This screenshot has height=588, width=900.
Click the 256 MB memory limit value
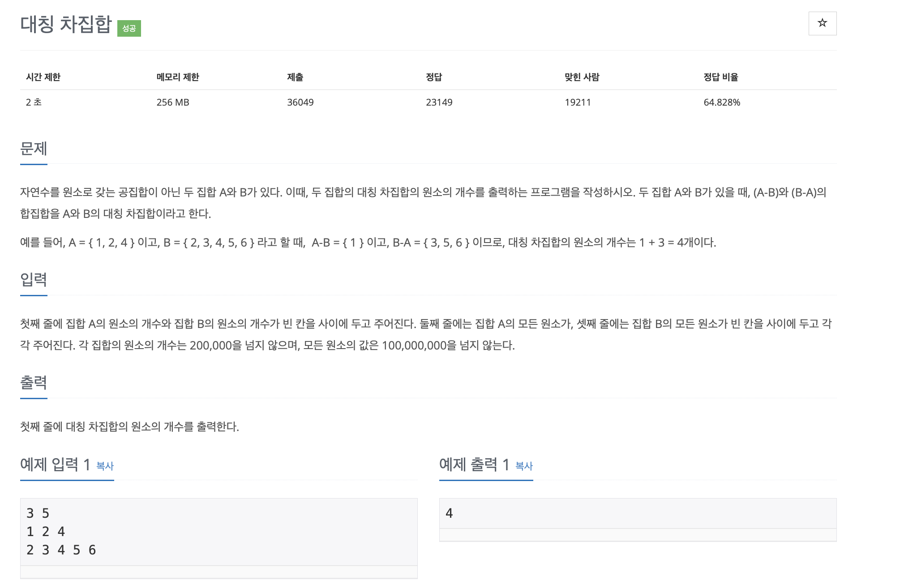(x=173, y=102)
